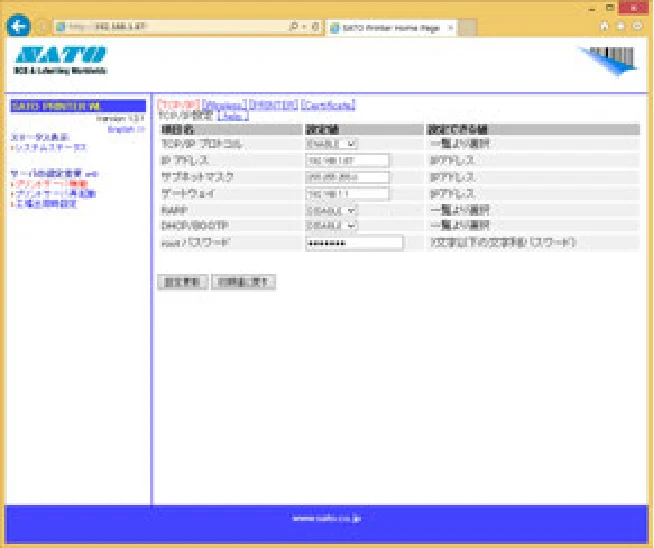Viewport: 654px width, 548px height.
Task: Maximize the browser window
Action: (x=610, y=8)
